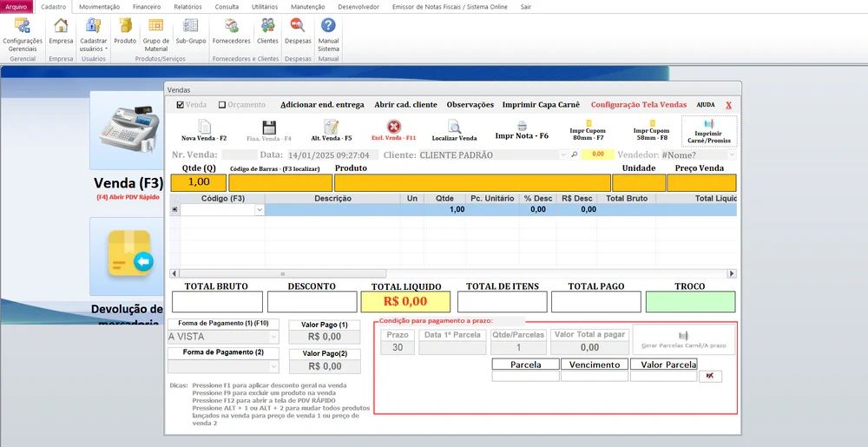
Task: Open Configuração Tela Vendas
Action: pos(638,105)
